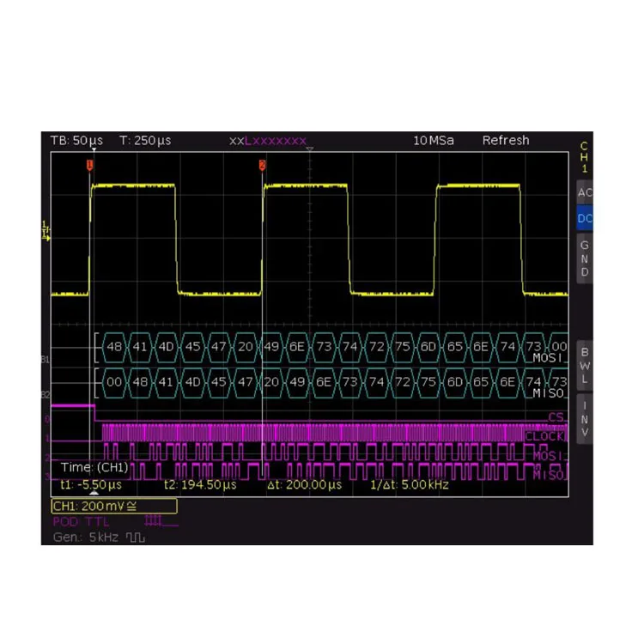Click decoded byte 75 in MISO row

[x=428, y=382]
